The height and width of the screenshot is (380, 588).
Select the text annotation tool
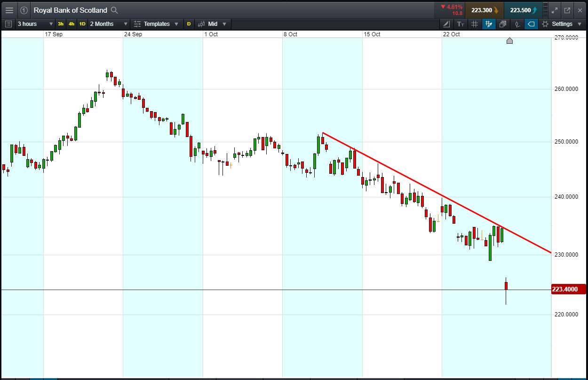pyautogui.click(x=461, y=24)
